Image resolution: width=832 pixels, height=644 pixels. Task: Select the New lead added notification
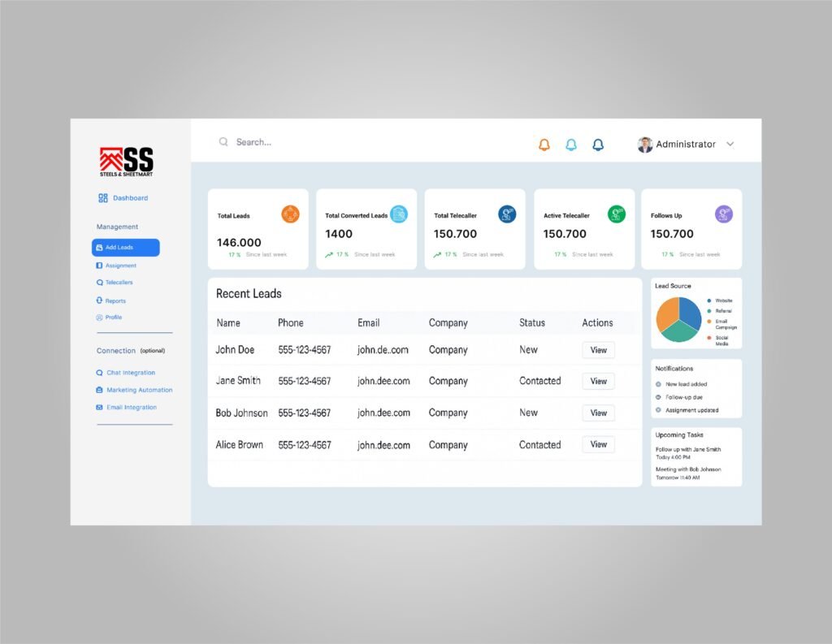click(686, 384)
